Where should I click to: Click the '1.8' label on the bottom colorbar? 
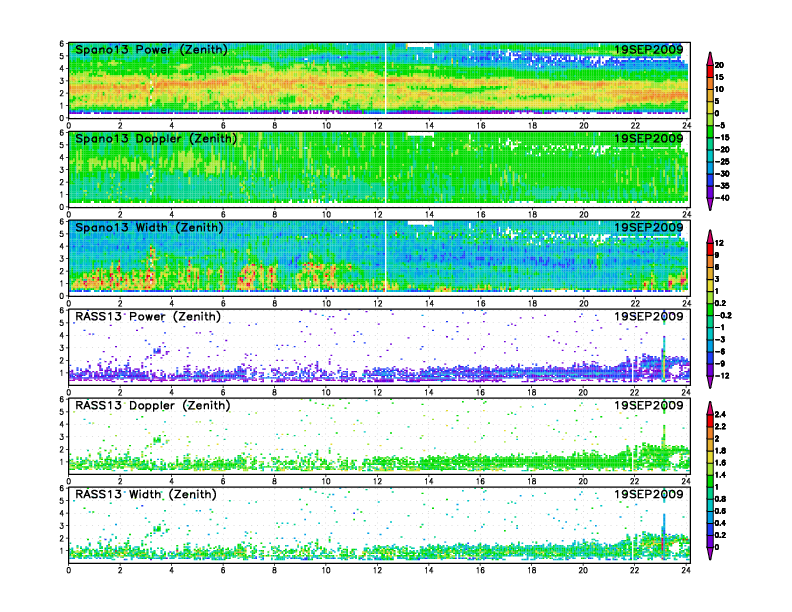pos(720,450)
